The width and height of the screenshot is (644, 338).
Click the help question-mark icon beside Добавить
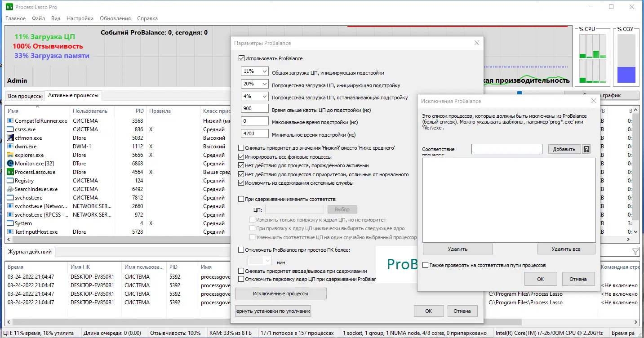[x=586, y=149]
